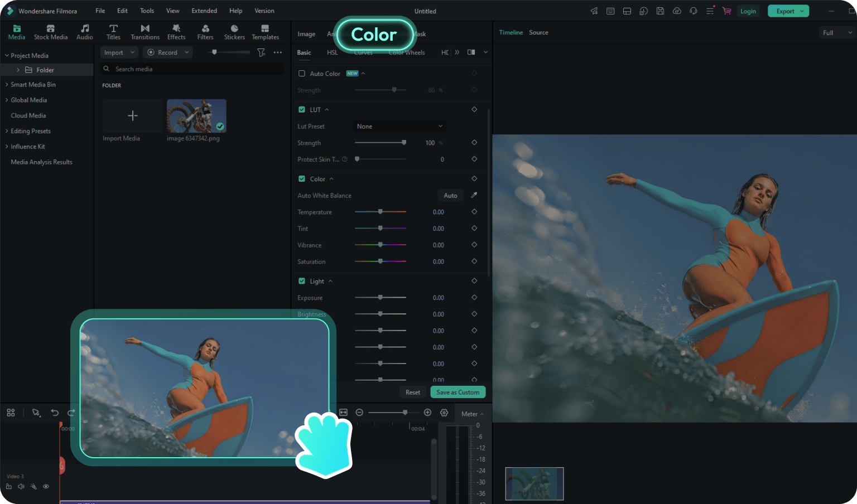Open the Import dropdown

pyautogui.click(x=119, y=52)
